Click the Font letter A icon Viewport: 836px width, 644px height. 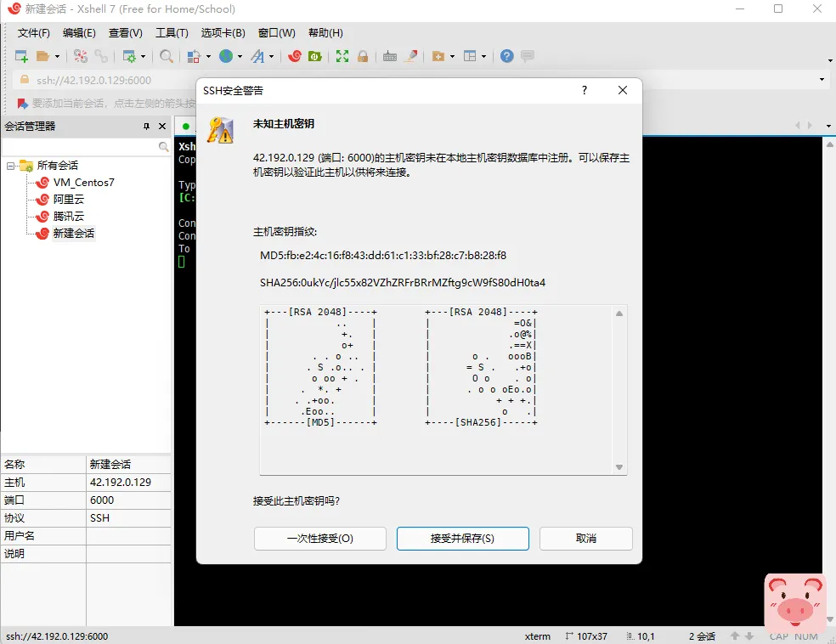tap(258, 56)
